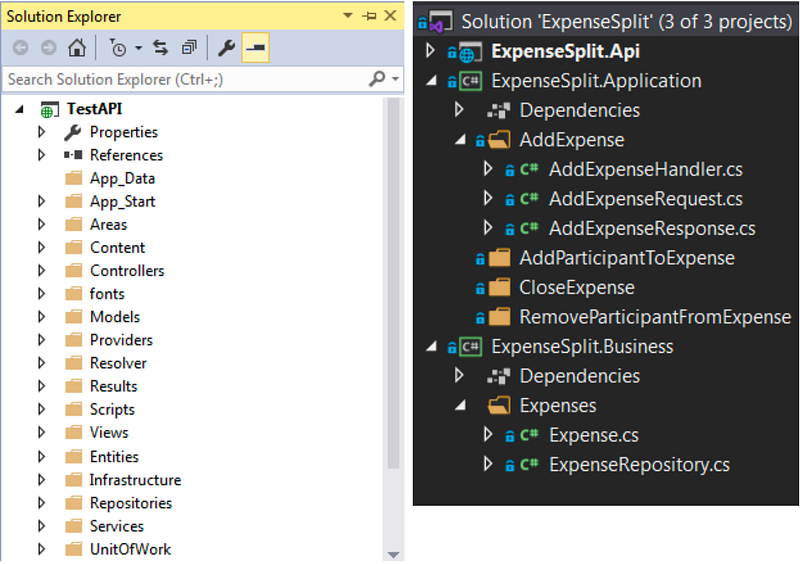Collapse the ExpenseSplit.Application project
The width and height of the screenshot is (800, 564).
pos(432,81)
